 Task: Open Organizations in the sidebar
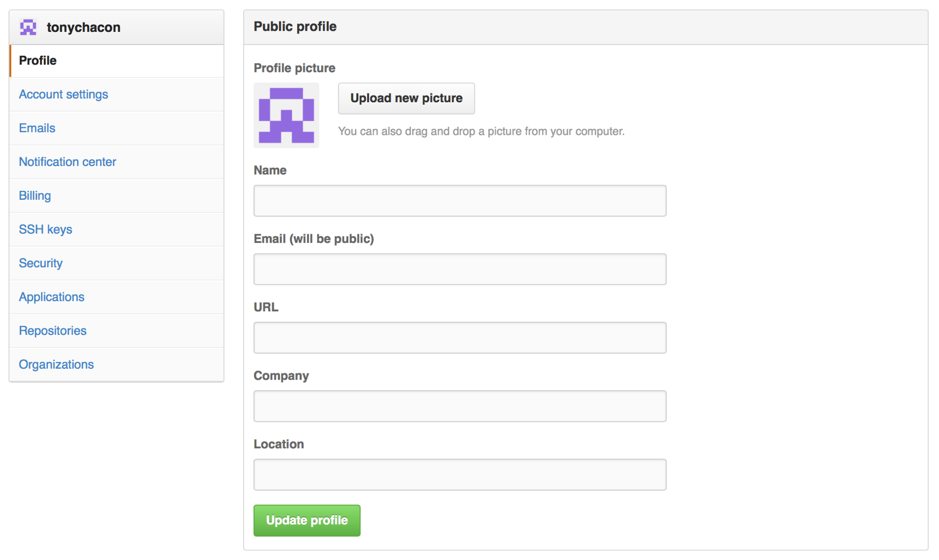[x=56, y=365]
